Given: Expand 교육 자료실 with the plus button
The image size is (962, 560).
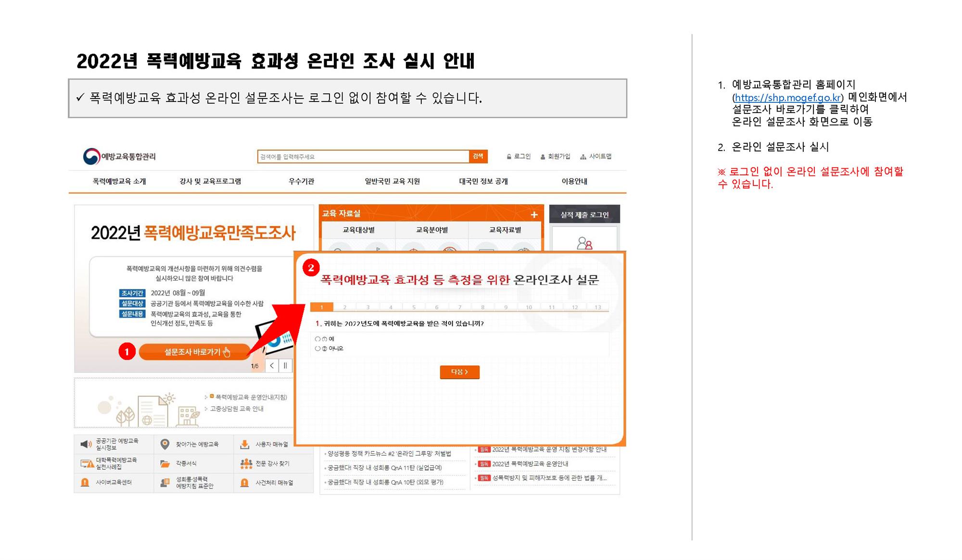Looking at the screenshot, I should pos(534,215).
